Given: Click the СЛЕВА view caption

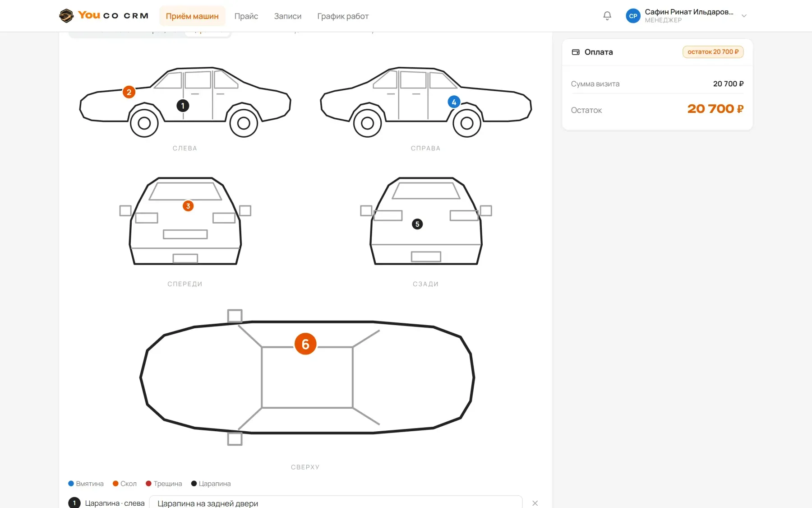Looking at the screenshot, I should [185, 148].
